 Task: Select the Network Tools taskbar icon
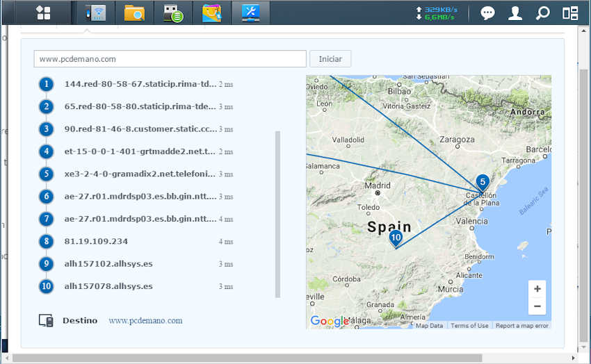(x=250, y=13)
